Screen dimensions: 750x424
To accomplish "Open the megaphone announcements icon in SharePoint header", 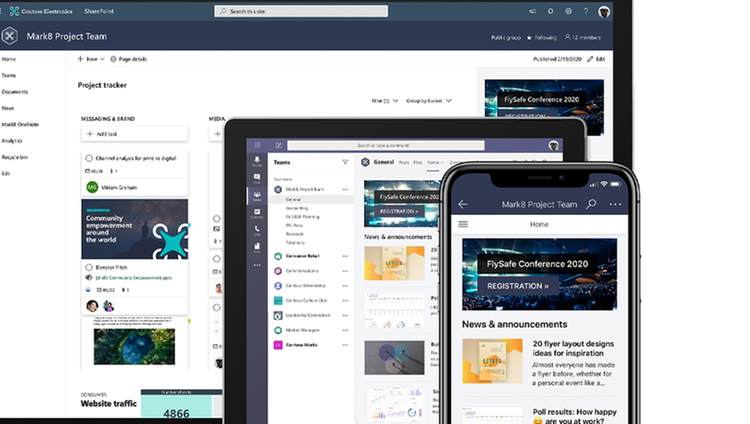I will [x=532, y=11].
